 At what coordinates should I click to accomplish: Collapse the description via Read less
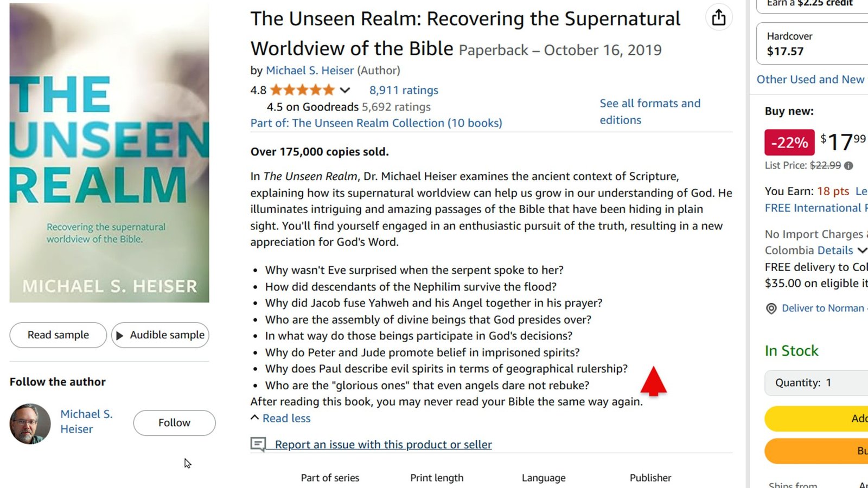[286, 418]
